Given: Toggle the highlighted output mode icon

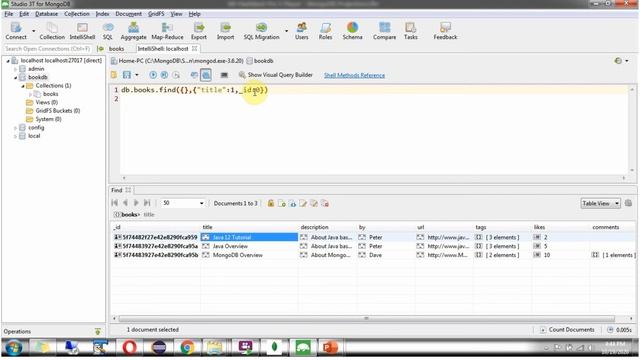Looking at the screenshot, I should [x=206, y=75].
